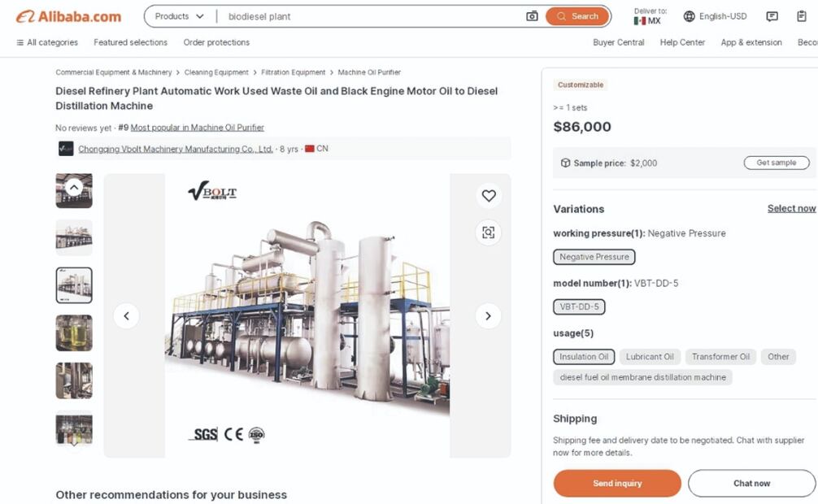This screenshot has height=504, width=818.
Task: Select the Lubricant Oil usage option
Action: pyautogui.click(x=650, y=357)
